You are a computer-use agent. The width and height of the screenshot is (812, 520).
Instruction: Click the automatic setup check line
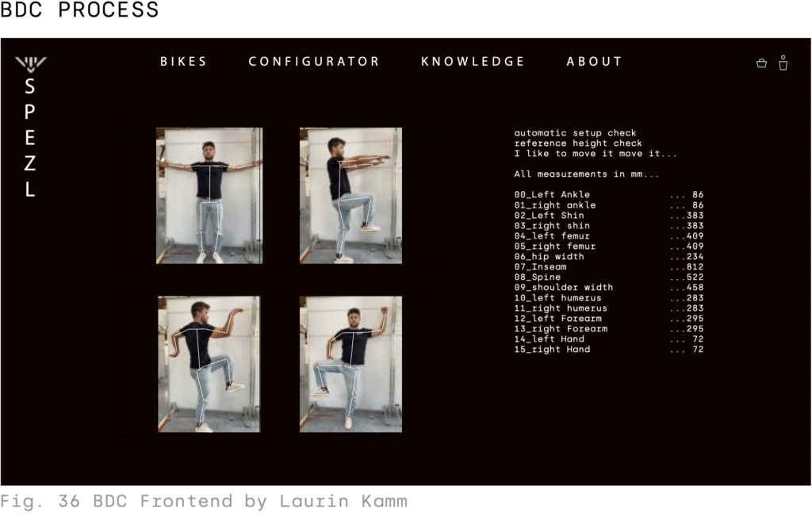pos(575,133)
